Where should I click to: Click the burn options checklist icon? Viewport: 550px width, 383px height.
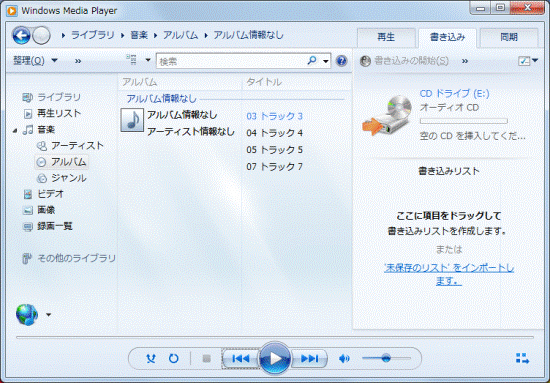pos(524,61)
